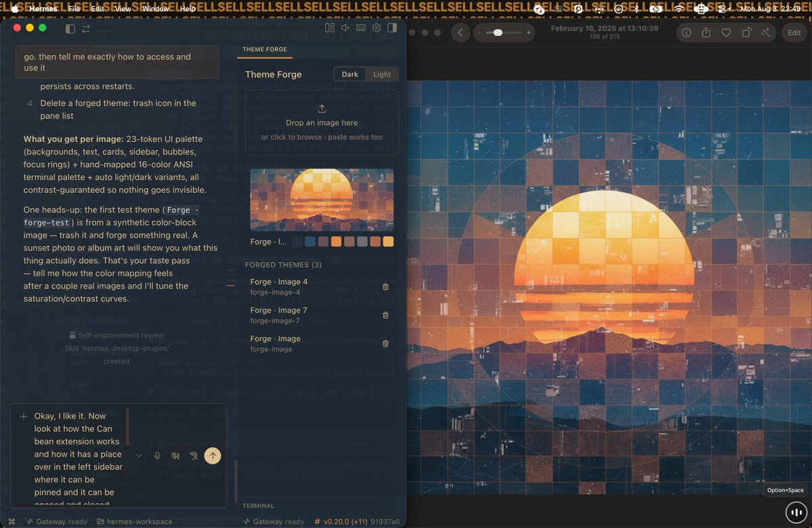812x528 pixels.
Task: Pick the blue palette swatch
Action: [x=310, y=242]
